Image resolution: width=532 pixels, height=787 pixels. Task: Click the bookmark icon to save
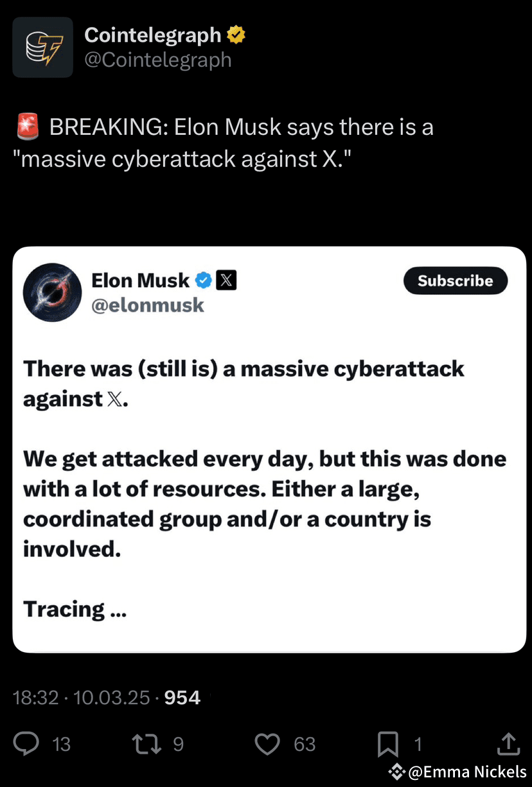[x=388, y=744]
